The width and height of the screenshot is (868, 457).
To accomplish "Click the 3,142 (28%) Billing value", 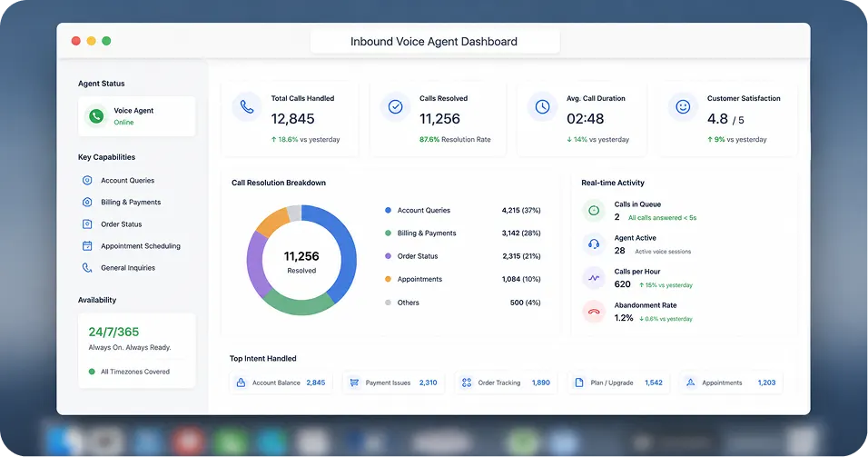I will [x=521, y=233].
